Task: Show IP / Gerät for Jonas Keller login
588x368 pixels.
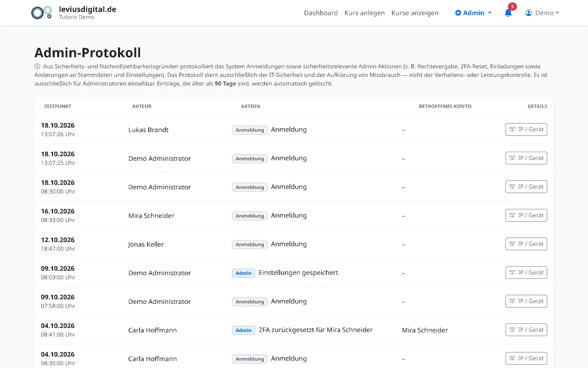Action: click(x=526, y=244)
